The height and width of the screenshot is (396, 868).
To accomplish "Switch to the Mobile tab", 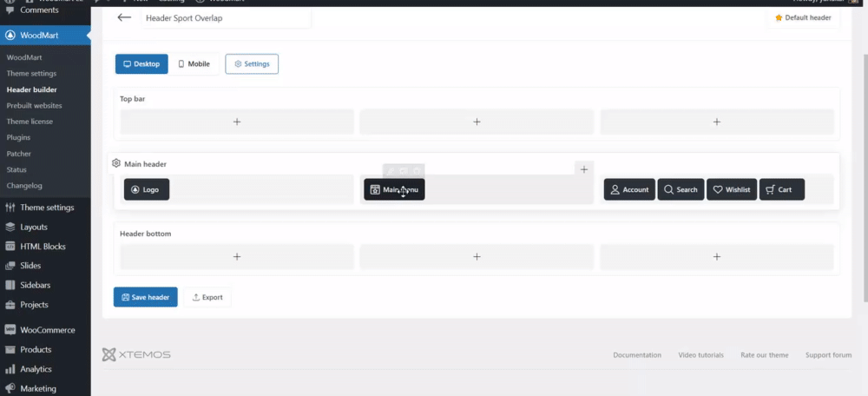I will (194, 63).
